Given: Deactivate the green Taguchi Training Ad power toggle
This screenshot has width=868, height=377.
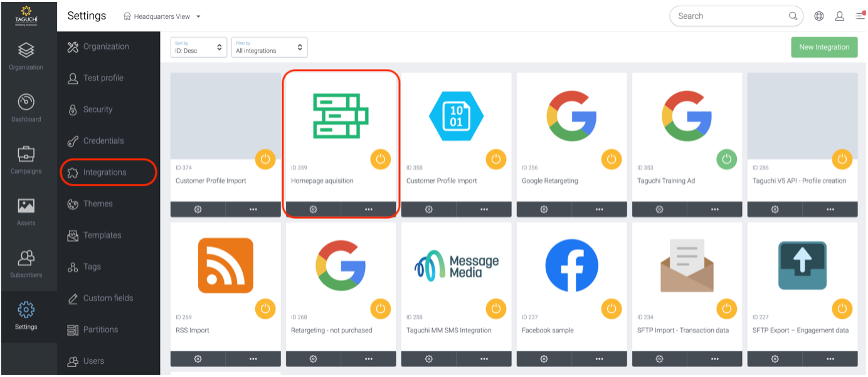Looking at the screenshot, I should coord(727,159).
